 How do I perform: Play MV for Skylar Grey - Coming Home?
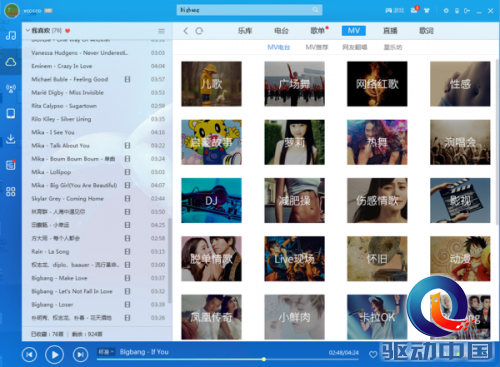[x=127, y=198]
